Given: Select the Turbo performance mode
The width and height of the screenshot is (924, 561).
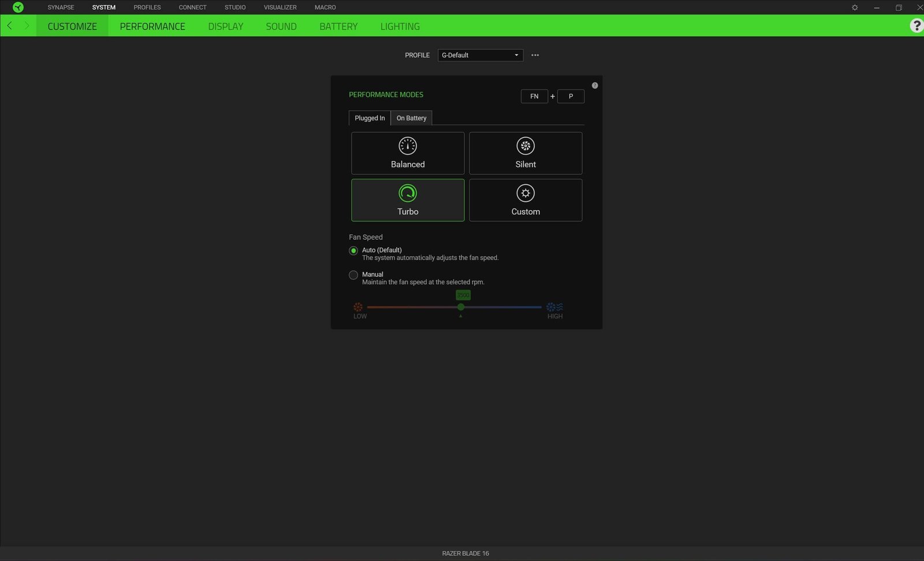Looking at the screenshot, I should click(408, 200).
